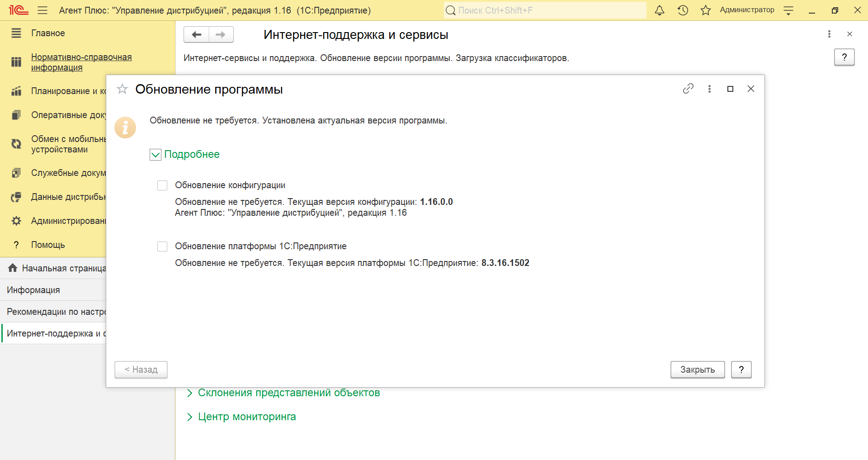
Task: Open Данные дистрибьютора section
Action: click(x=68, y=197)
